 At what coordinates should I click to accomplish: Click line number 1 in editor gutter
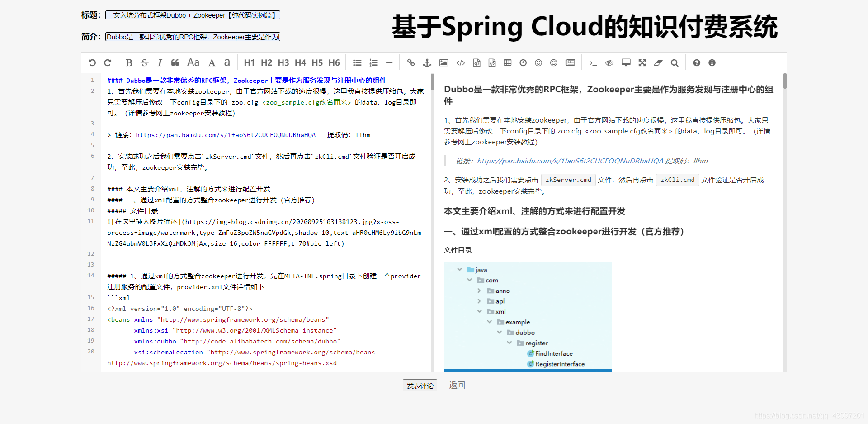pyautogui.click(x=92, y=80)
